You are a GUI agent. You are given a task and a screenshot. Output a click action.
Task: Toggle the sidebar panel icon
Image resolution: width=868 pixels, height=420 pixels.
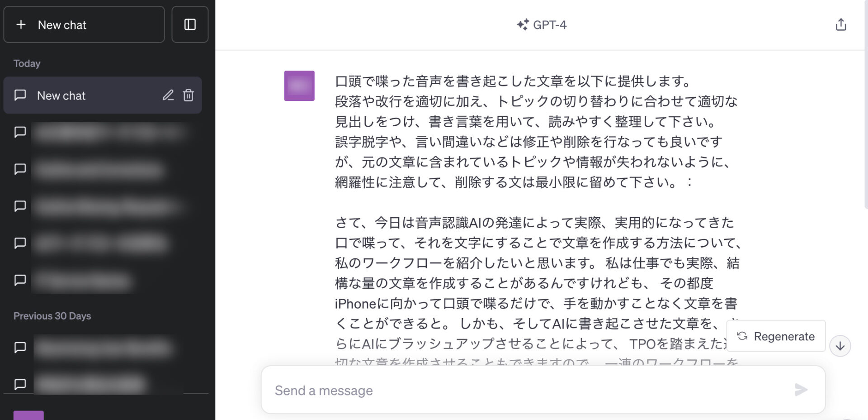tap(190, 25)
